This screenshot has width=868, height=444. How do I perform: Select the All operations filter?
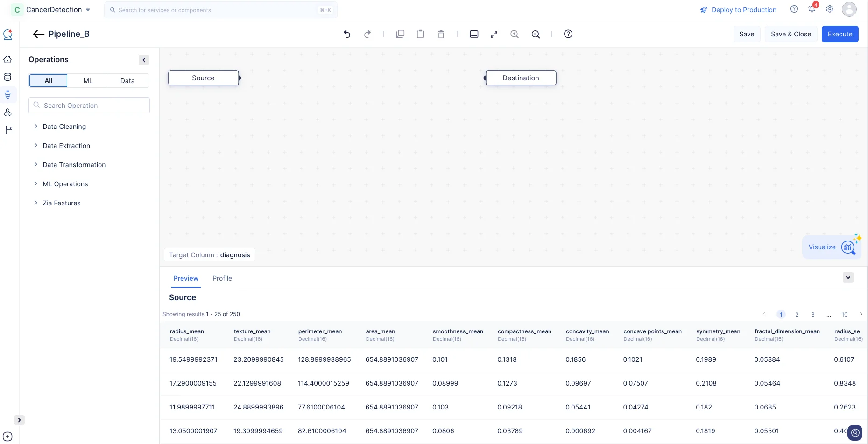49,81
